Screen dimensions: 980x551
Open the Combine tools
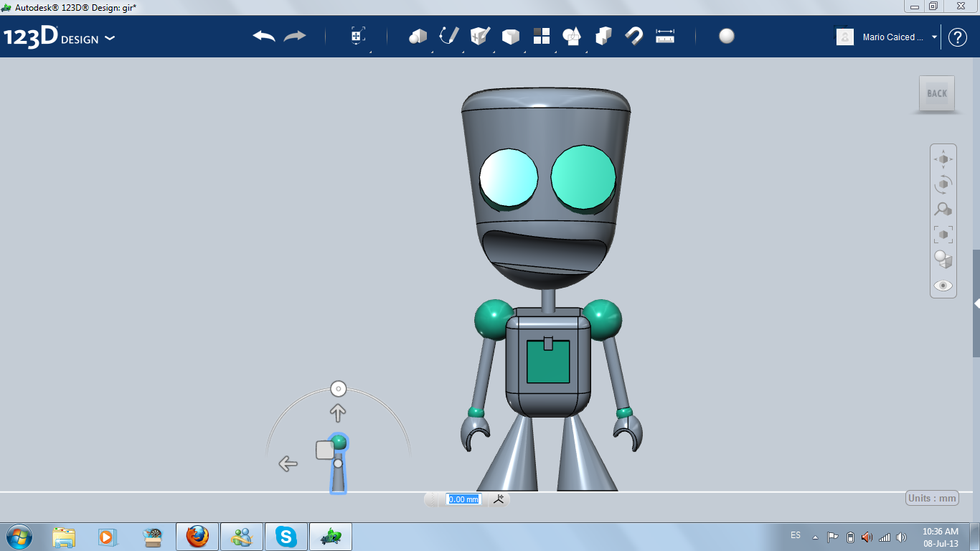pos(603,36)
